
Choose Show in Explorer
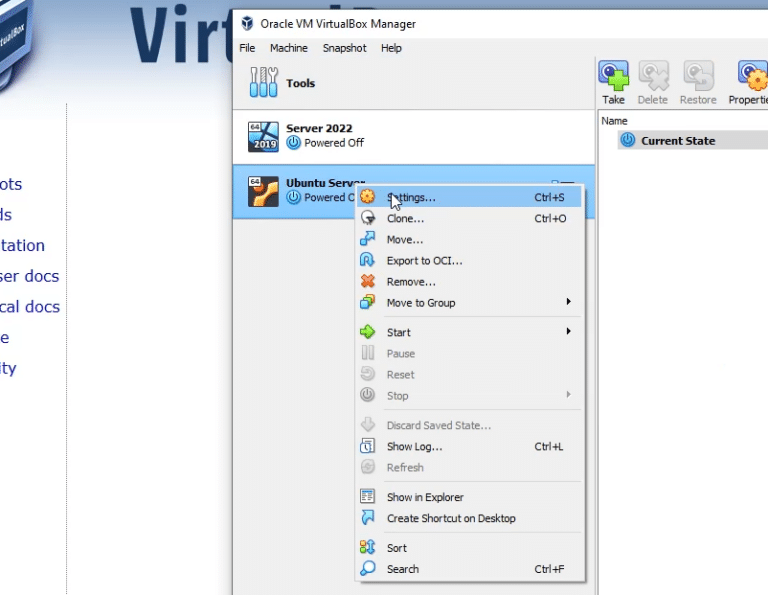point(425,497)
